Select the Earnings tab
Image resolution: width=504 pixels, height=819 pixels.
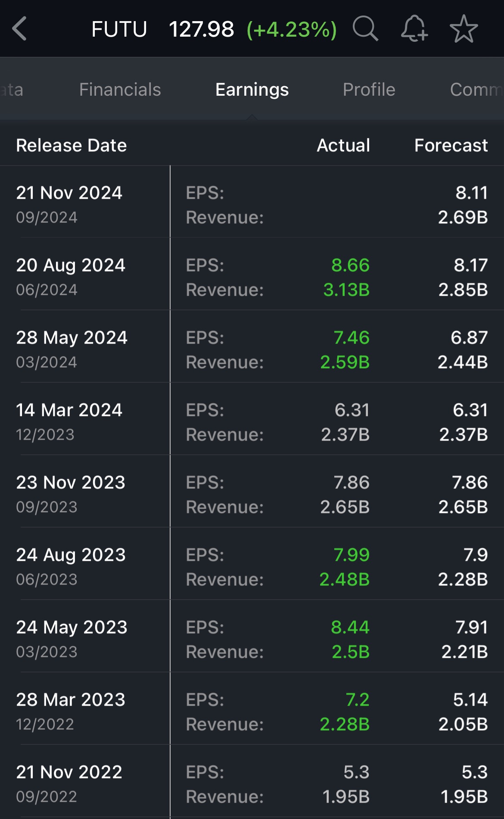[252, 90]
